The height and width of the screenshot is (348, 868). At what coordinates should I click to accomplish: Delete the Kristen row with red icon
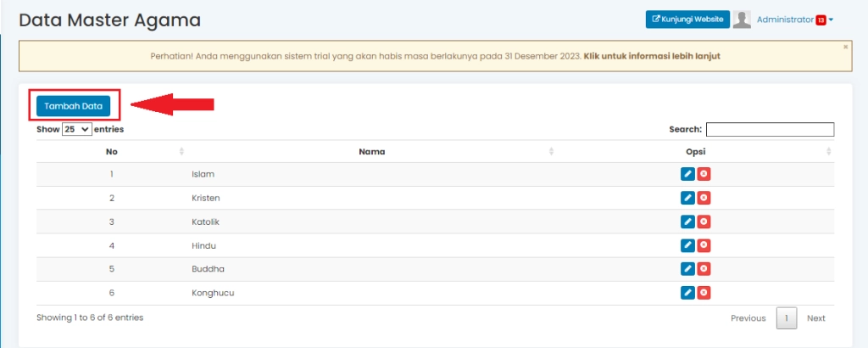tap(704, 198)
